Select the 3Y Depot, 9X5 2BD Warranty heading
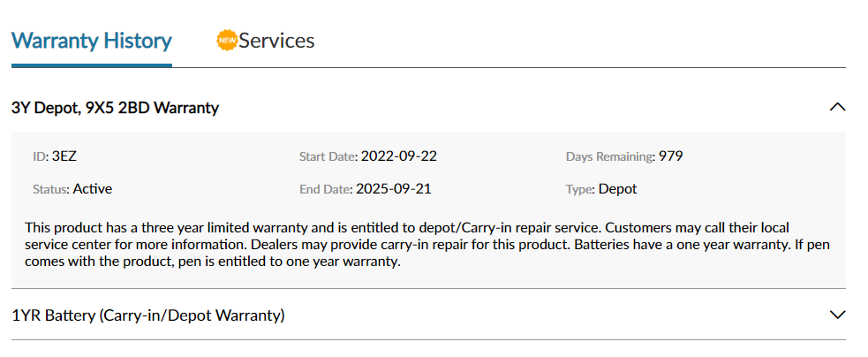Viewport: 868px width, 357px height. (x=115, y=108)
